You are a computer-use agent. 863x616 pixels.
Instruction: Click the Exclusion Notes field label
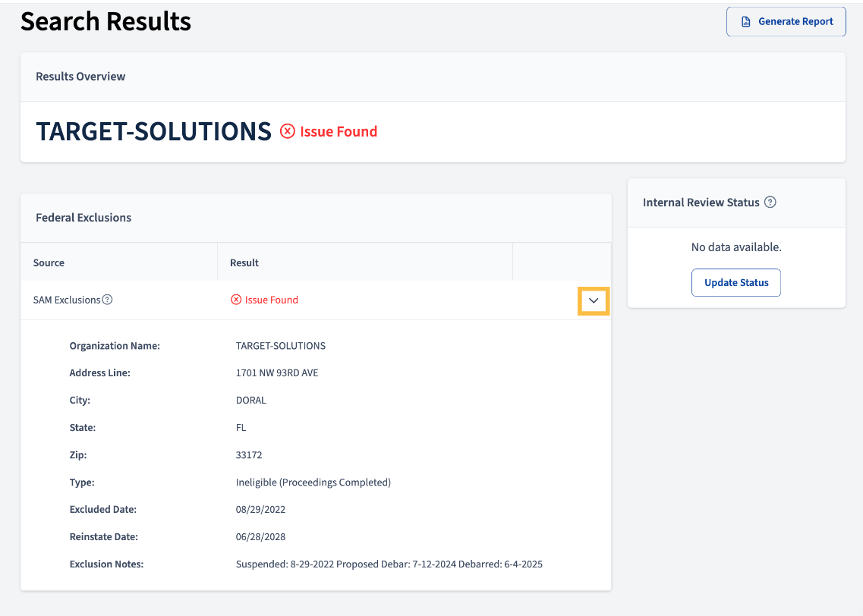pos(106,564)
